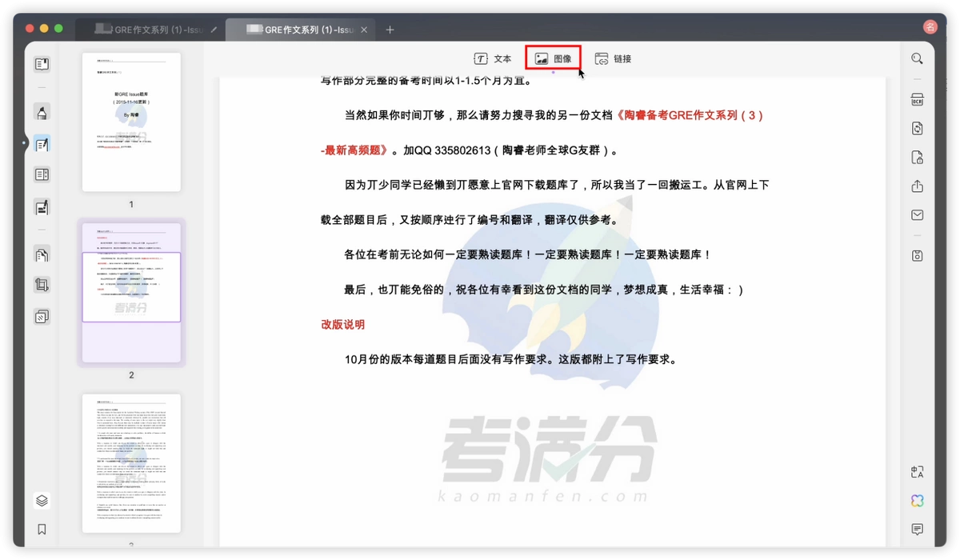
Task: Rename first tab via pencil icon
Action: [214, 30]
